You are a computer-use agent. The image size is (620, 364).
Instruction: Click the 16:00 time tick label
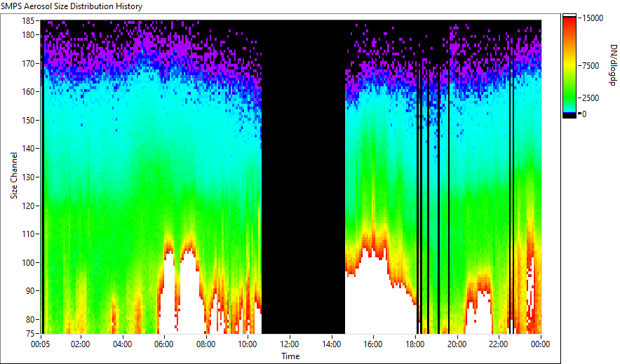point(373,344)
